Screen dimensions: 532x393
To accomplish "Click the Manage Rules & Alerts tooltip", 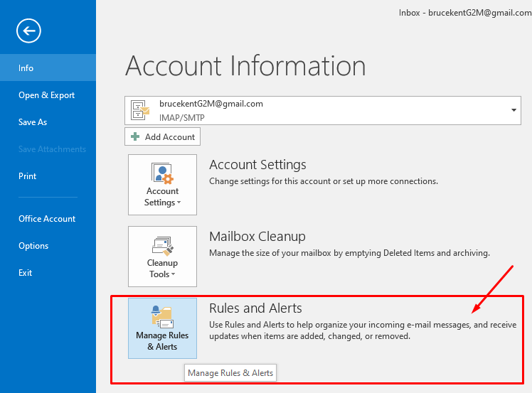I will pos(230,373).
